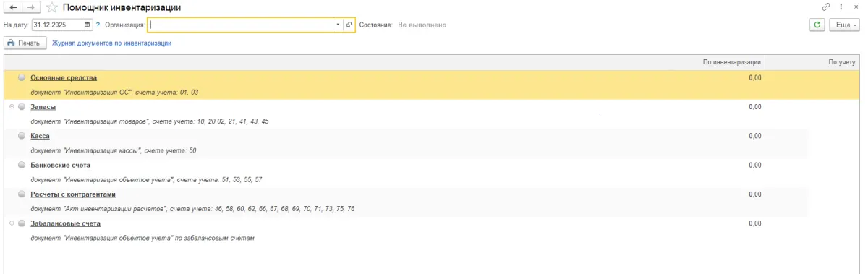Open the Банковские счета link
The height and width of the screenshot is (274, 868).
tap(60, 165)
